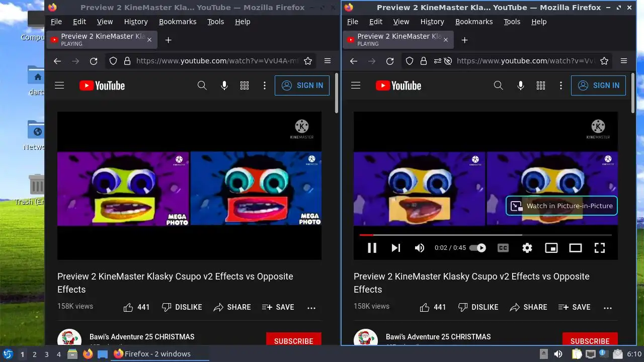Image resolution: width=644 pixels, height=362 pixels.
Task: Switch to workspace 2 in taskbar
Action: [35, 354]
